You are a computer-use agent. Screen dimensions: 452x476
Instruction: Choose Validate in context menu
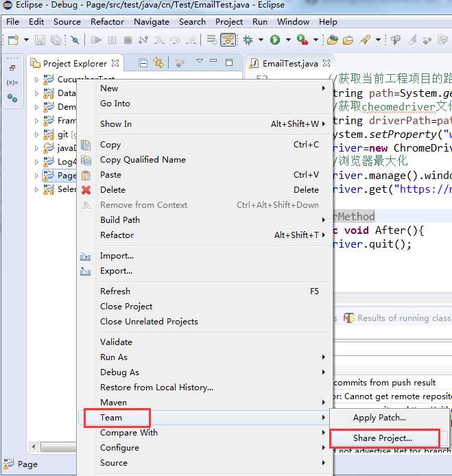click(x=204, y=342)
